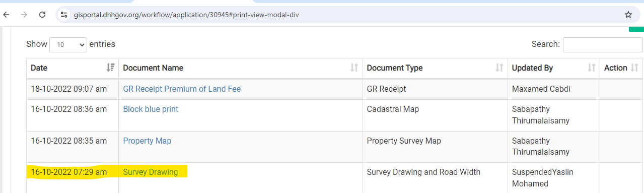Click the Document Type header label

[395, 68]
